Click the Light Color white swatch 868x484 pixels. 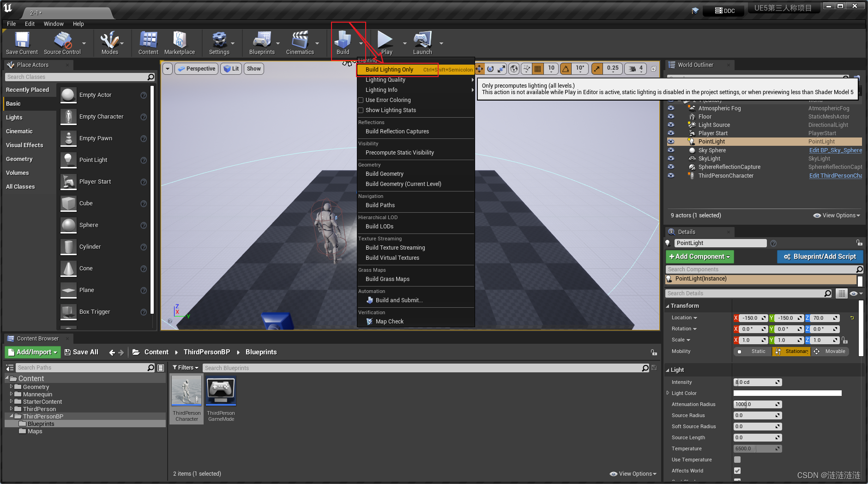[x=787, y=393]
